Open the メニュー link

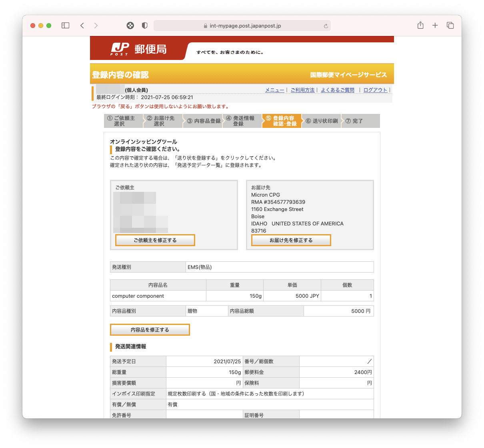(275, 90)
